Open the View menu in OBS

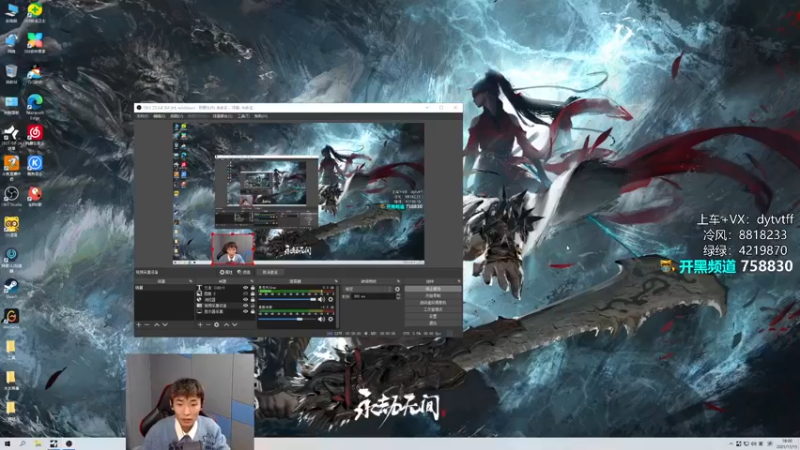pyautogui.click(x=177, y=116)
